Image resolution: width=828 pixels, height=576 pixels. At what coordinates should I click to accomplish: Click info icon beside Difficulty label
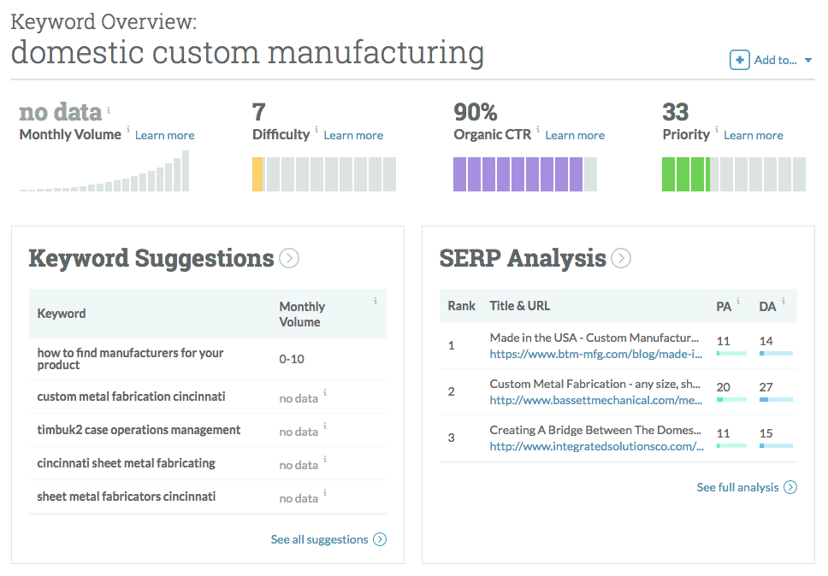tap(316, 129)
